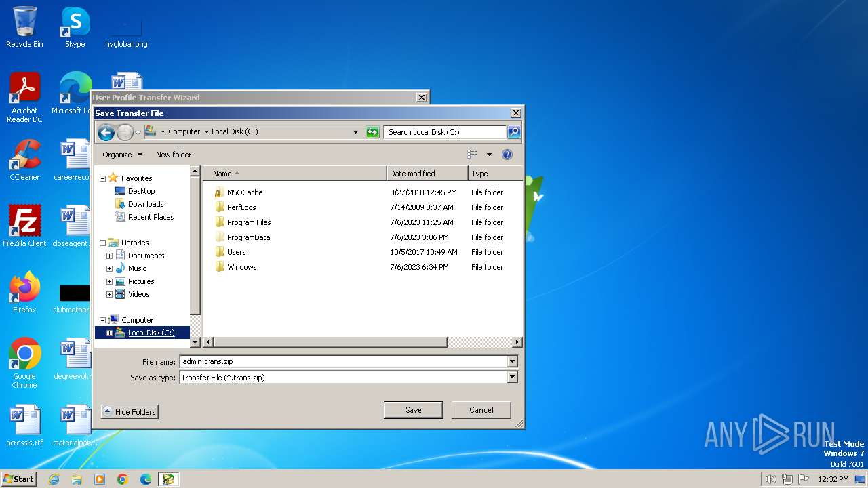
Task: Open FileZilla Client desktop shortcut
Action: coord(24,226)
